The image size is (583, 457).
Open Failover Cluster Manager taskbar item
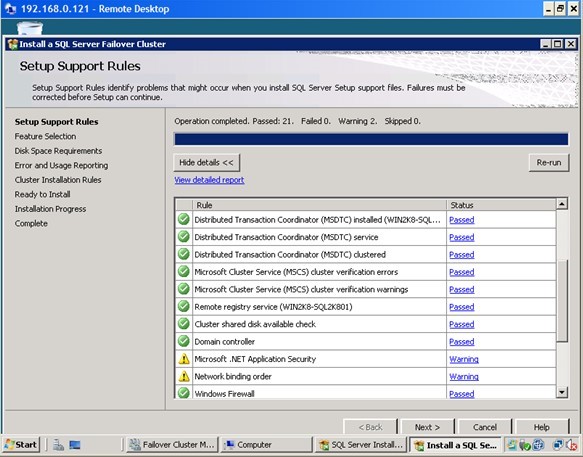click(x=172, y=445)
